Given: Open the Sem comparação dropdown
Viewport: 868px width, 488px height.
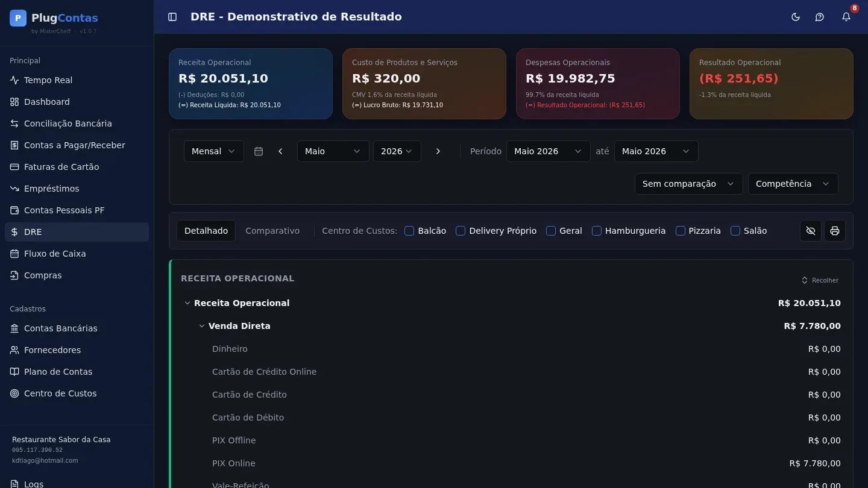Looking at the screenshot, I should [689, 184].
